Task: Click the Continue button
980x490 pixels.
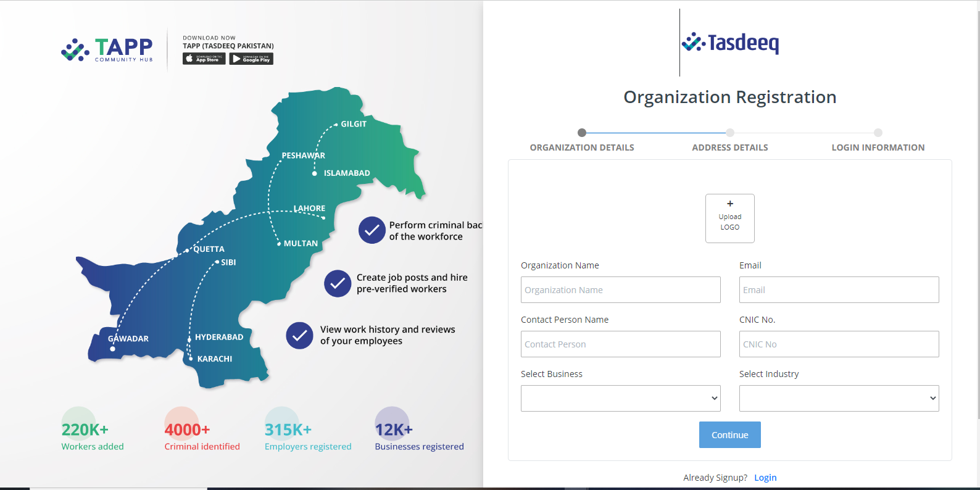Action: click(x=730, y=435)
